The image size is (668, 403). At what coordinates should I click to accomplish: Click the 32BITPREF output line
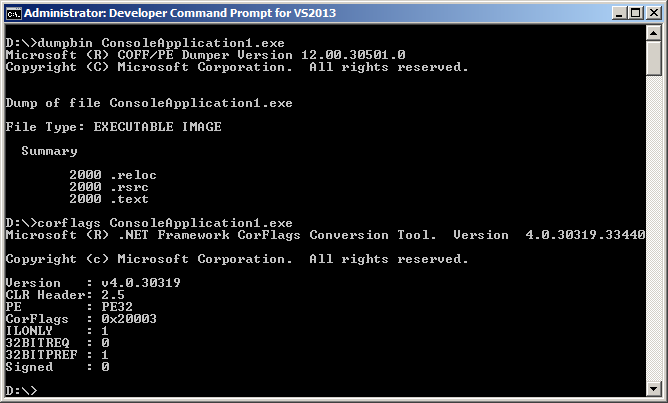58,355
